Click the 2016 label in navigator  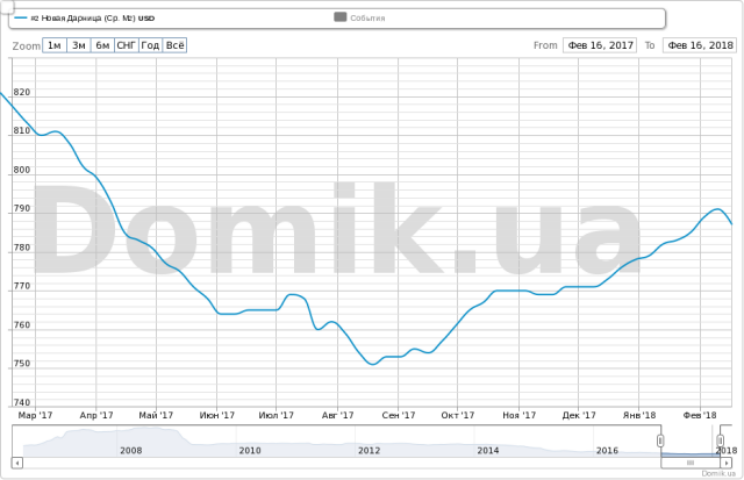point(607,450)
